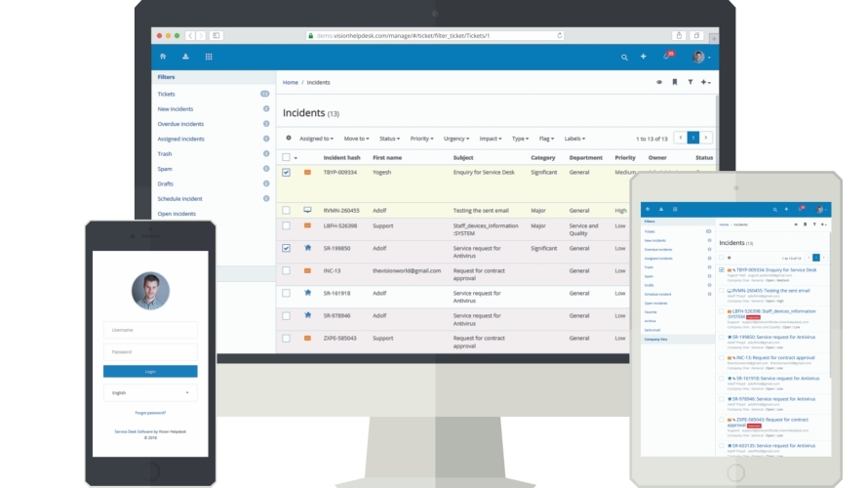Click the search magnifier in blue header
The image size is (868, 488).
(624, 57)
